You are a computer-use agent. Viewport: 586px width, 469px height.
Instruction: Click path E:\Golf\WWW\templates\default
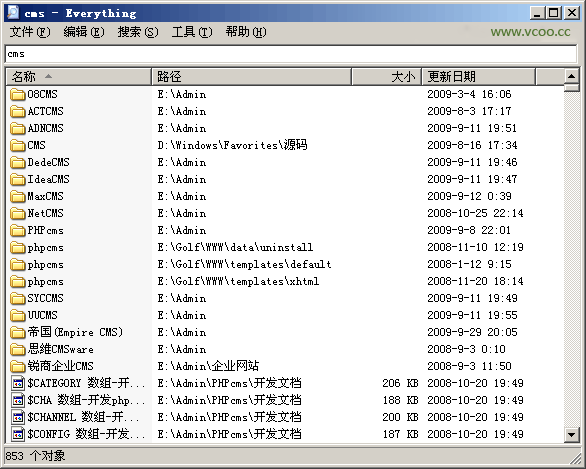244,265
